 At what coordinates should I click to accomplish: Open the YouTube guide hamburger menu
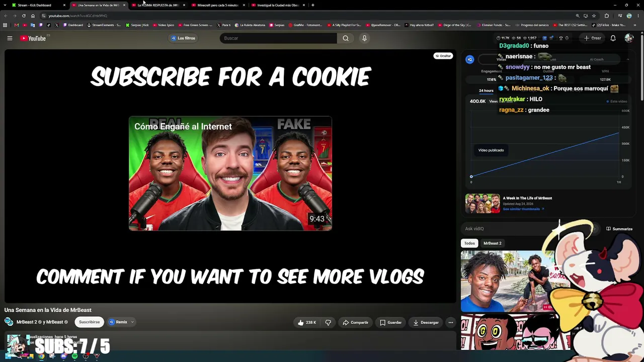tap(10, 38)
